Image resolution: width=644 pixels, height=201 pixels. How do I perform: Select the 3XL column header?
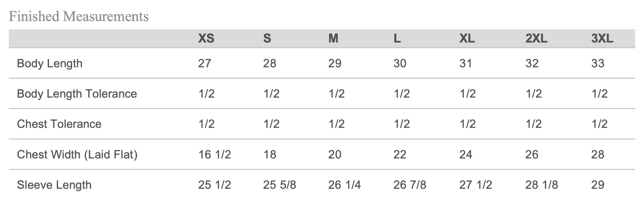tap(602, 39)
